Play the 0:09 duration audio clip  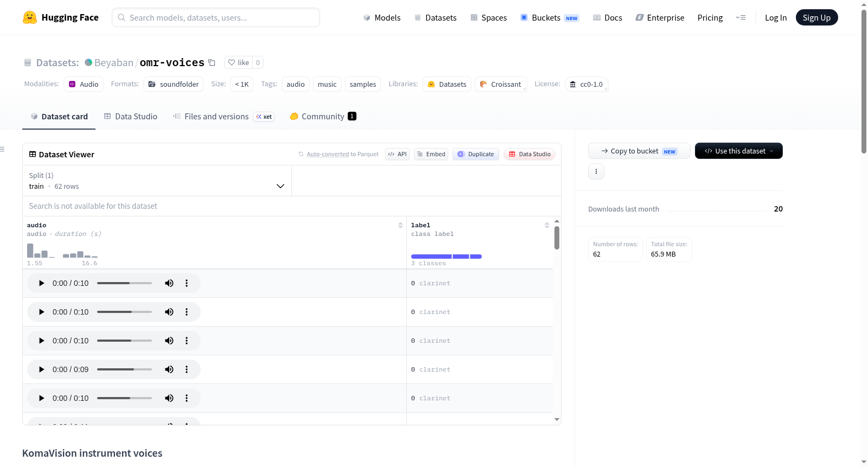[x=41, y=369]
